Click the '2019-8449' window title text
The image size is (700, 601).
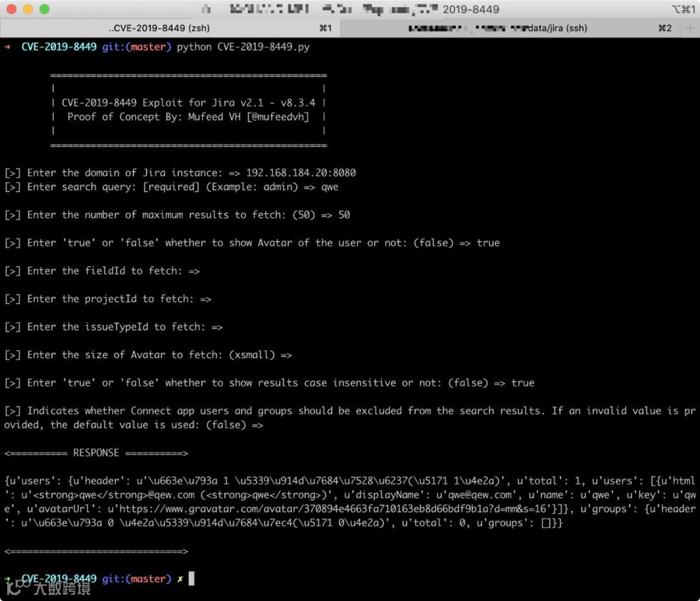click(x=471, y=9)
